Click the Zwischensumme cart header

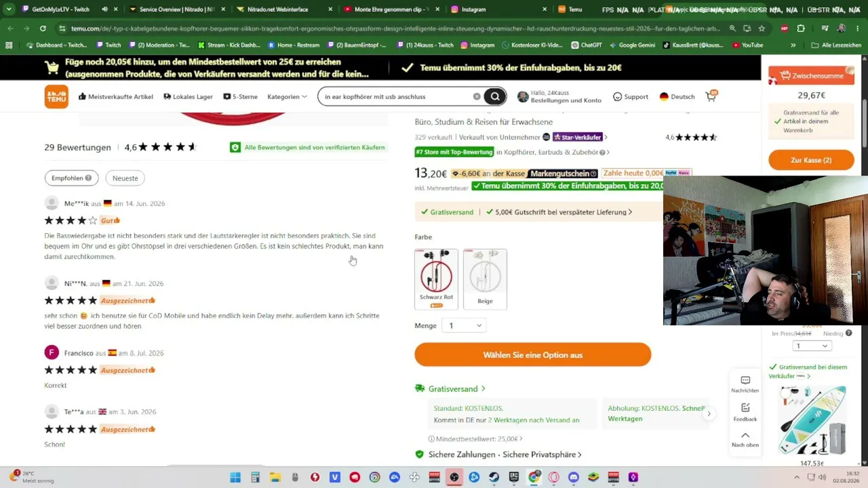pos(811,76)
